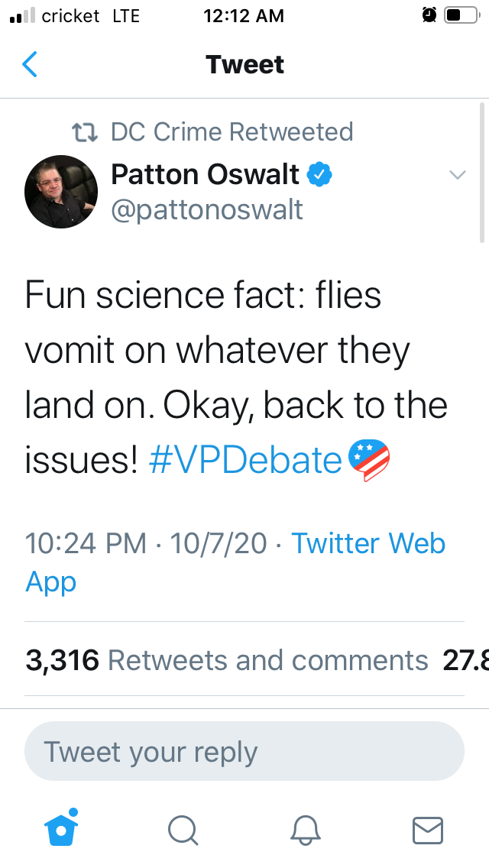Viewport: 489px width, 868px height.
Task: Expand the tweet options chevron
Action: point(457,176)
